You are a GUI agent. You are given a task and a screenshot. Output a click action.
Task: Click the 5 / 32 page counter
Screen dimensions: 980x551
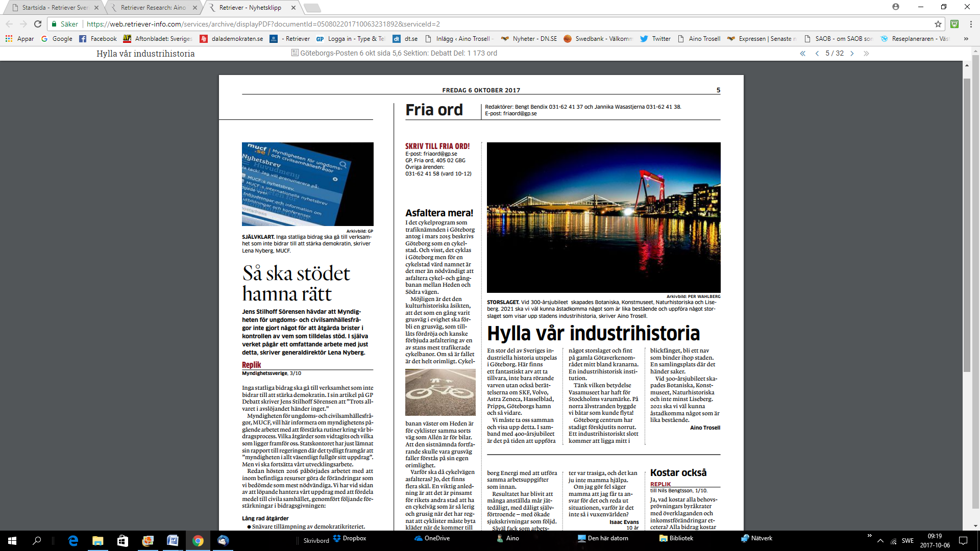pyautogui.click(x=835, y=53)
